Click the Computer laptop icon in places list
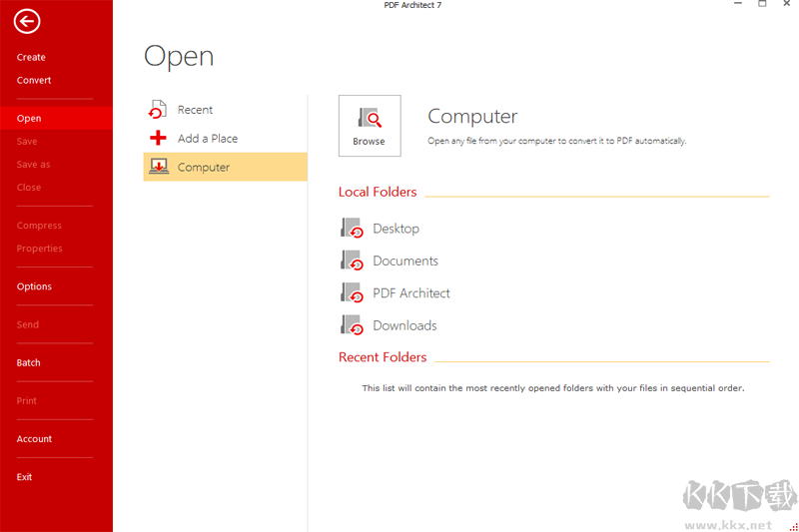Image resolution: width=799 pixels, height=532 pixels. [159, 167]
